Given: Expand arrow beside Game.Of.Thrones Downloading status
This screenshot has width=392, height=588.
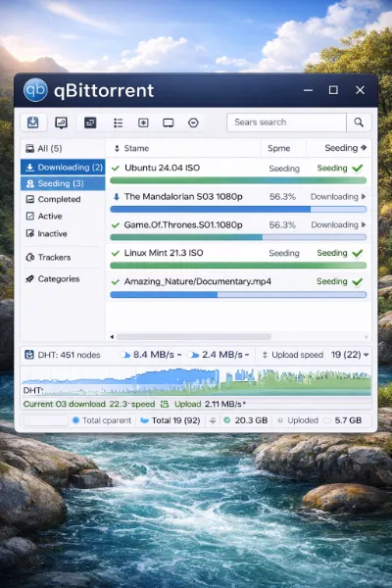Looking at the screenshot, I should click(364, 225).
